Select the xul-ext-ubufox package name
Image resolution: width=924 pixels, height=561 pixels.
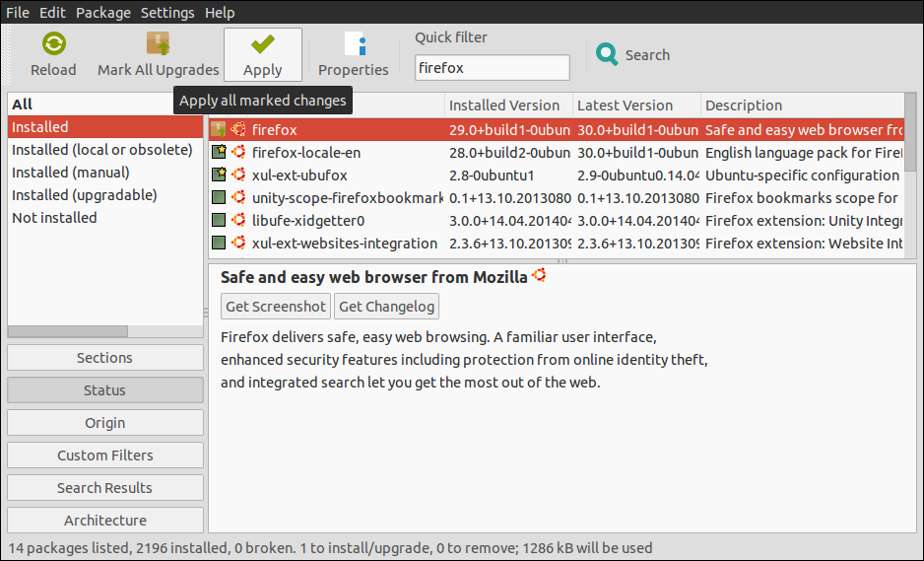point(299,175)
